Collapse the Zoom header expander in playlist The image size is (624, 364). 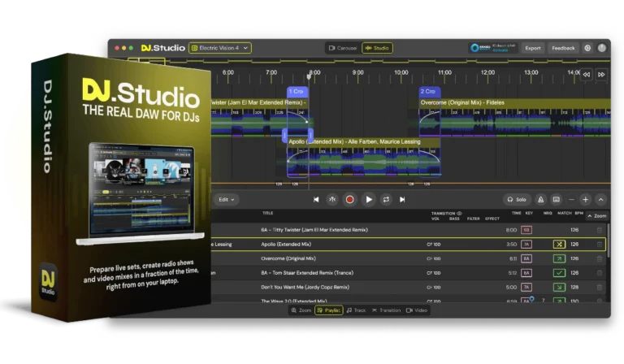(x=597, y=216)
